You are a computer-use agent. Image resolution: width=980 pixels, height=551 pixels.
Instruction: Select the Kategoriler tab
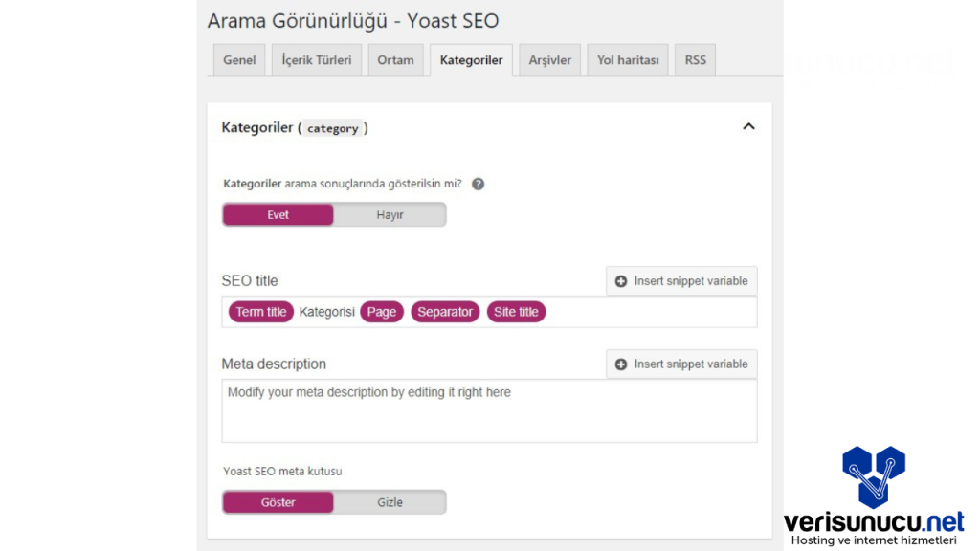click(x=471, y=60)
